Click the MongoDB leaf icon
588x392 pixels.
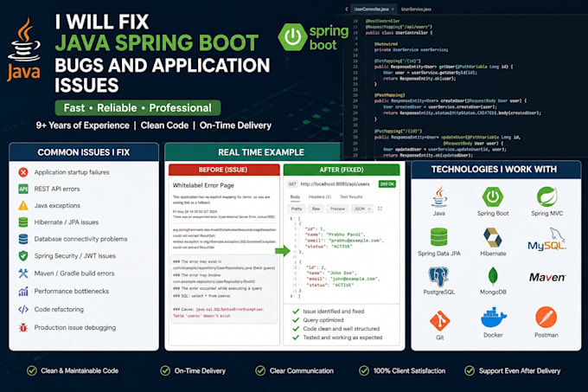pyautogui.click(x=493, y=276)
